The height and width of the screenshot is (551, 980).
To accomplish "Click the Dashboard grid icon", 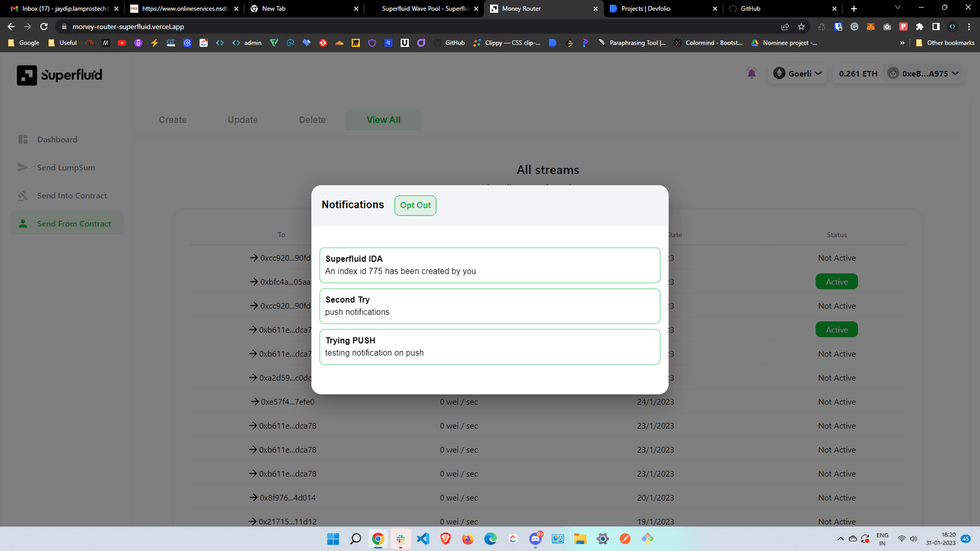I will [22, 139].
